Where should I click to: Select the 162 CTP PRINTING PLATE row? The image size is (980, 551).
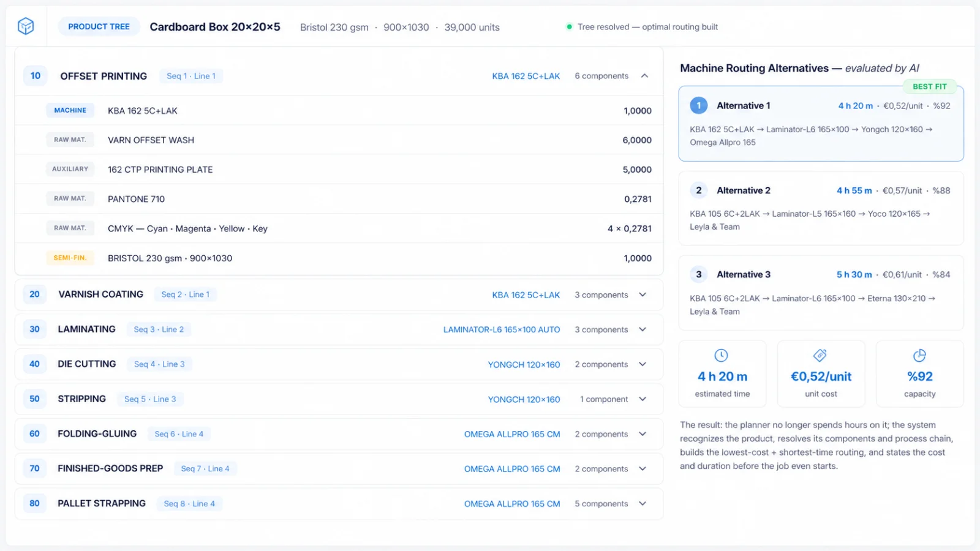point(339,170)
